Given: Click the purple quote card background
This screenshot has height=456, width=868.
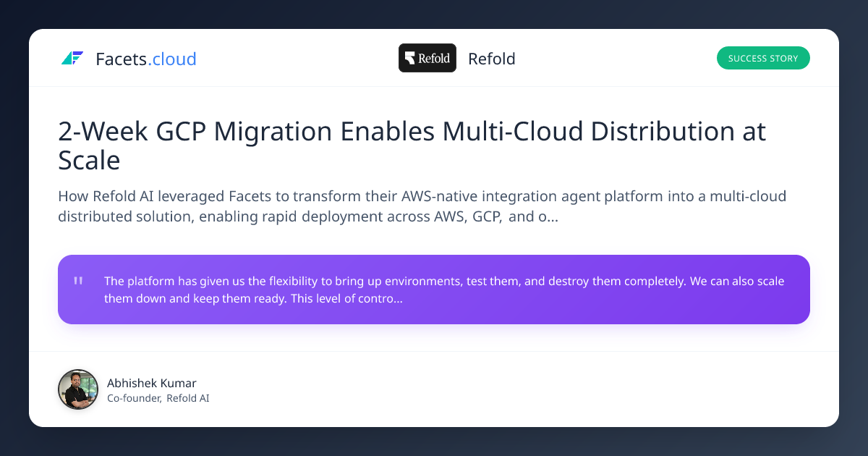Looking at the screenshot, I should pos(434,290).
